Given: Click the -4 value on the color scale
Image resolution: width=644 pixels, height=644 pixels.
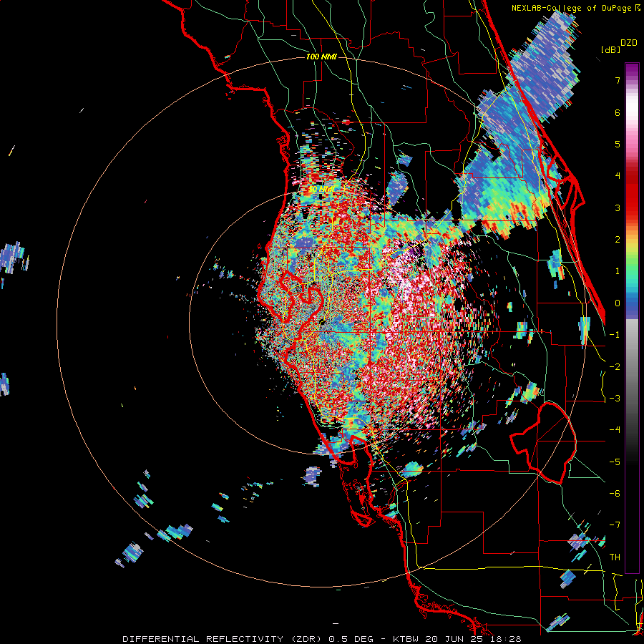Looking at the screenshot, I should [x=615, y=430].
